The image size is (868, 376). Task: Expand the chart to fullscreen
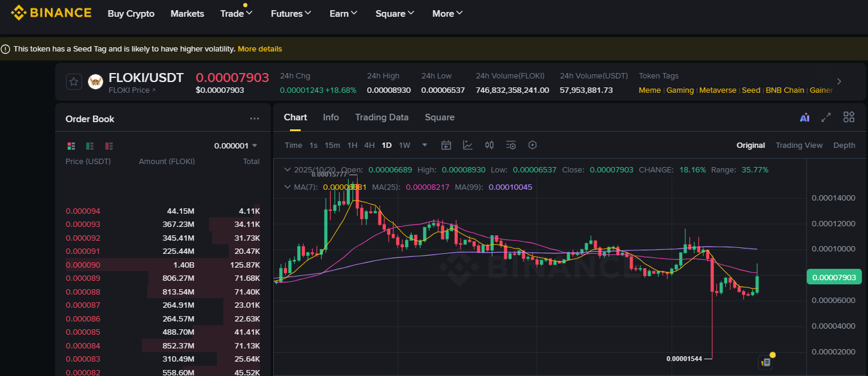point(826,117)
